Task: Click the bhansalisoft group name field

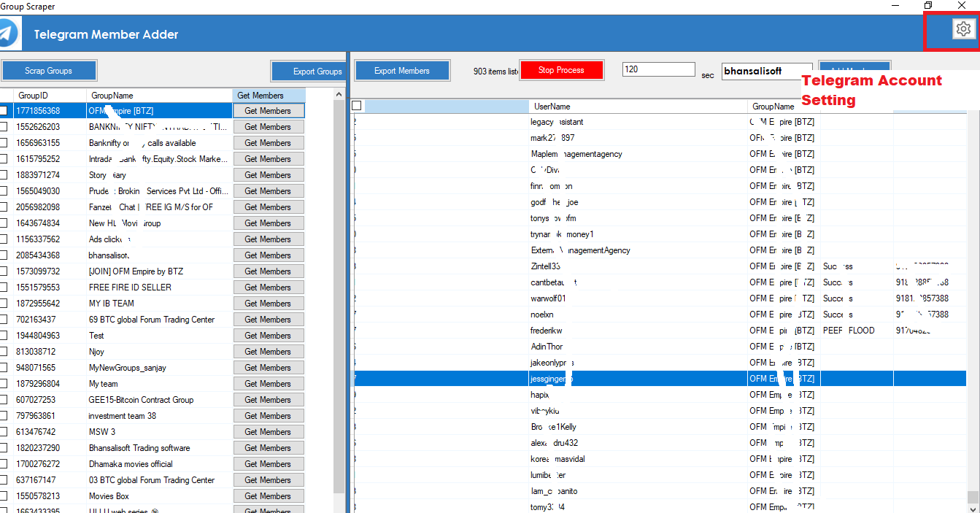Action: pos(767,72)
